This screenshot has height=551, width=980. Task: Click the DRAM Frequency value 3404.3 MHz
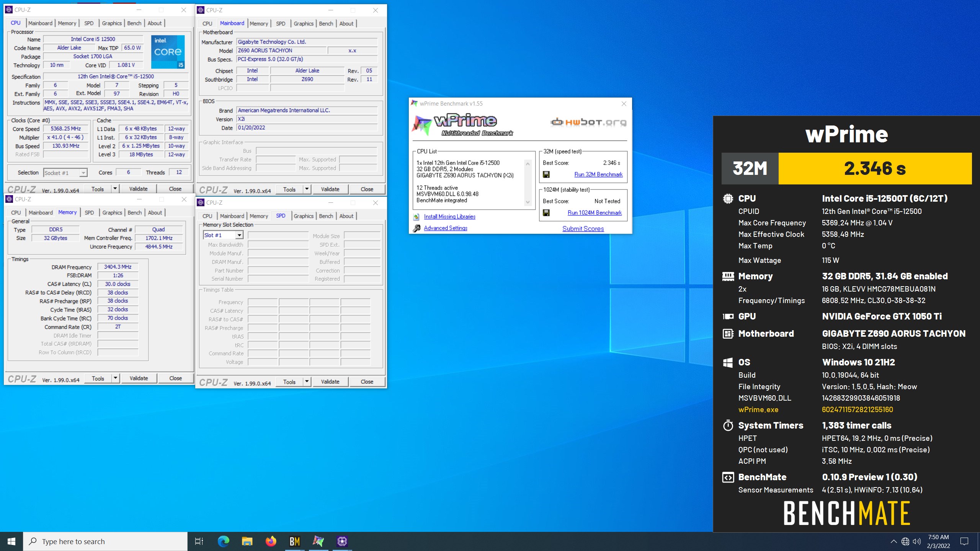pos(118,267)
